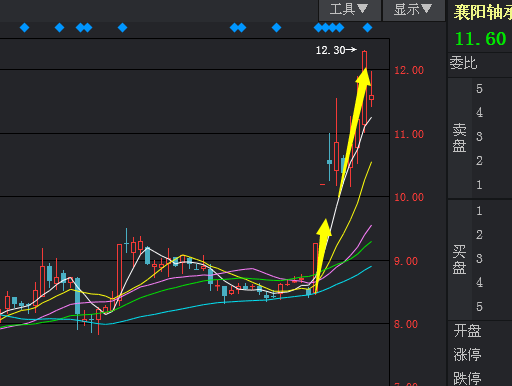Screen dimensions: 512x386
Task: Click the 12.00 price axis label
Action: pos(409,70)
